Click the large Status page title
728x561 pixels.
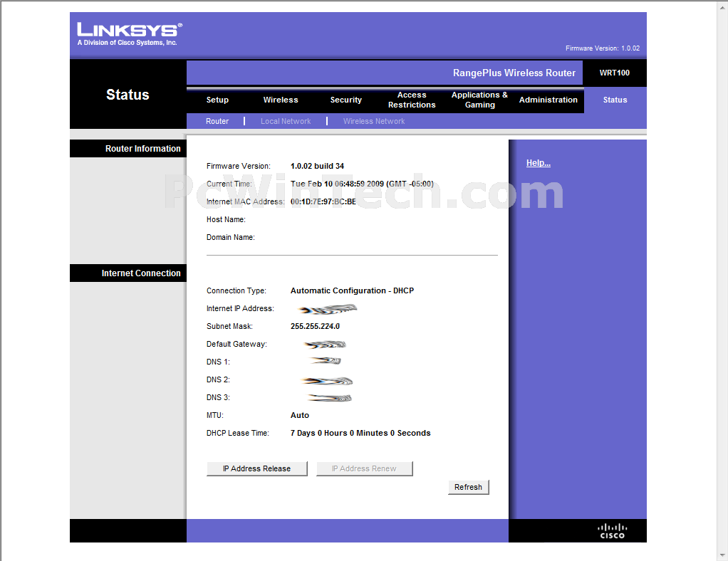tap(128, 95)
